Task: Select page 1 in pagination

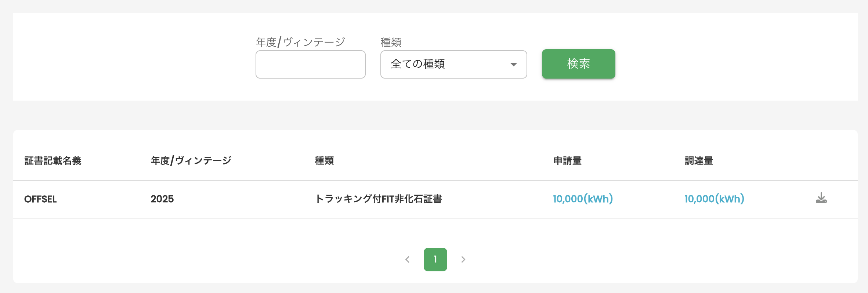Action: click(x=435, y=260)
